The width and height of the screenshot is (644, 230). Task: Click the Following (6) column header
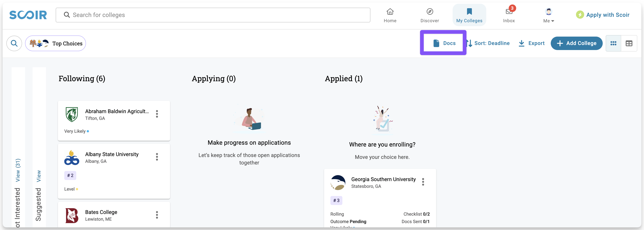click(82, 79)
